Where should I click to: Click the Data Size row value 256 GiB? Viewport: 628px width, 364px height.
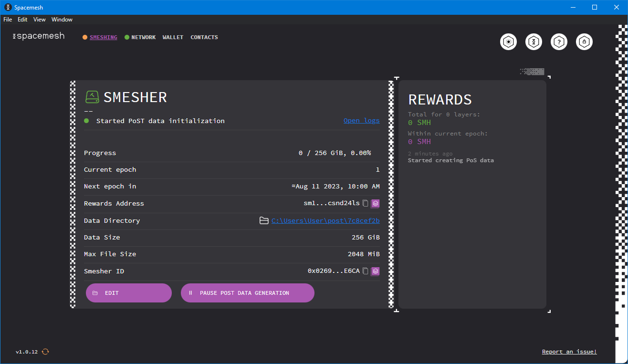pyautogui.click(x=366, y=238)
